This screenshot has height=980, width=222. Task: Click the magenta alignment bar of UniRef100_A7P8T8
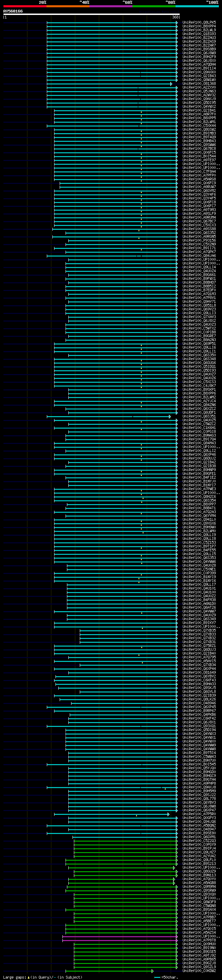120,940
